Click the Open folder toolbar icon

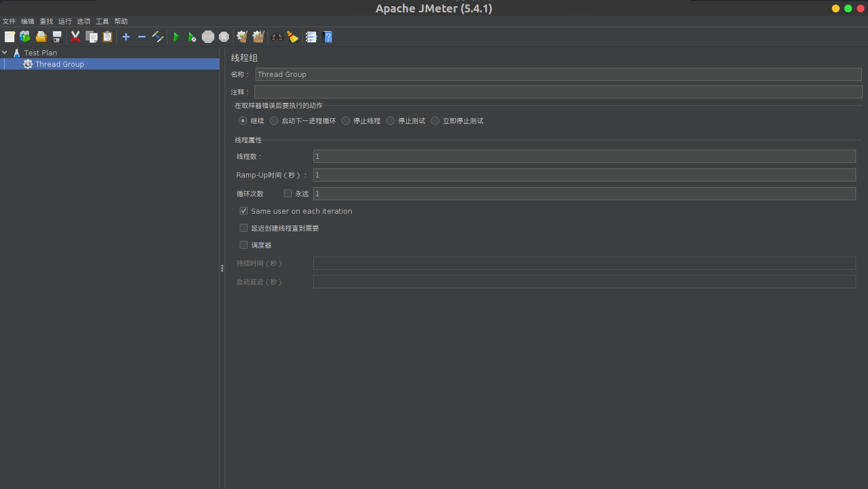(x=41, y=37)
